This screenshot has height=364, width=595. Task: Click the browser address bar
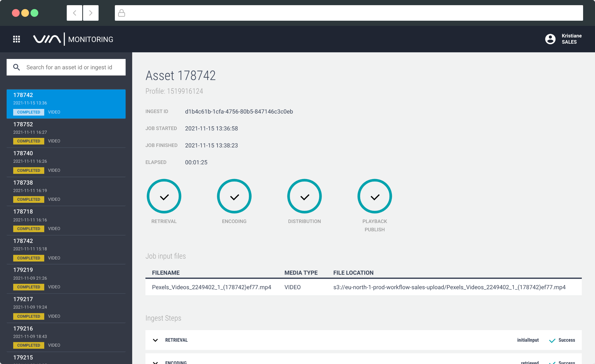[x=349, y=13]
